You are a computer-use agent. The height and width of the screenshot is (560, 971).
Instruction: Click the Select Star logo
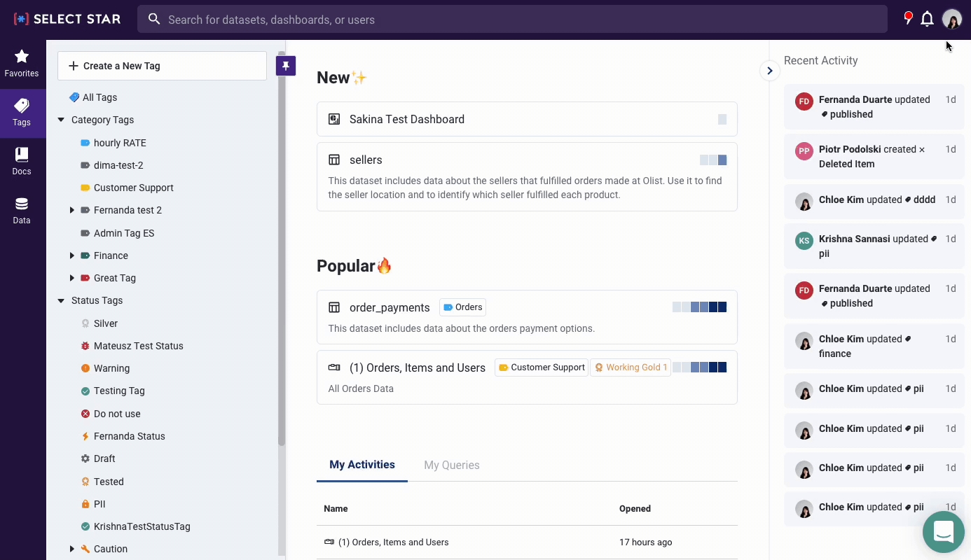coord(67,20)
